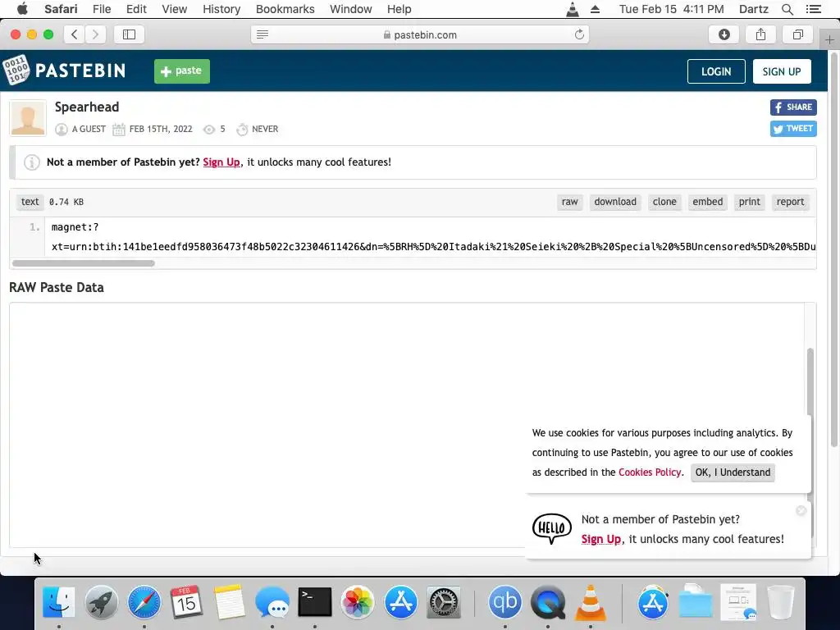Open Launchpad from the Dock
Screen dimensions: 840x630
click(x=101, y=602)
